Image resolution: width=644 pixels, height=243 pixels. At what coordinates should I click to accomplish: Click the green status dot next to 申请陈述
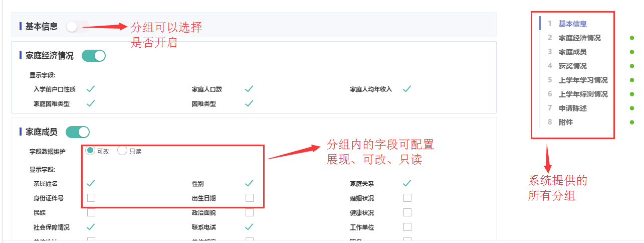tap(632, 108)
